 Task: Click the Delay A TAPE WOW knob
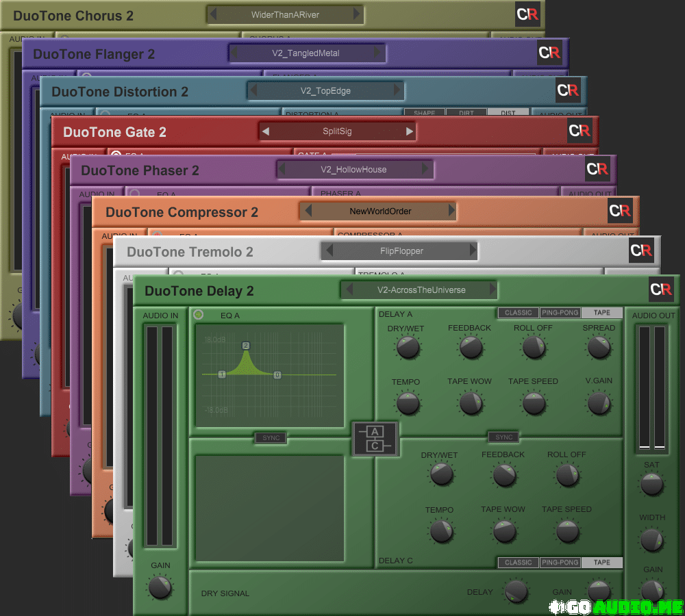pyautogui.click(x=471, y=403)
